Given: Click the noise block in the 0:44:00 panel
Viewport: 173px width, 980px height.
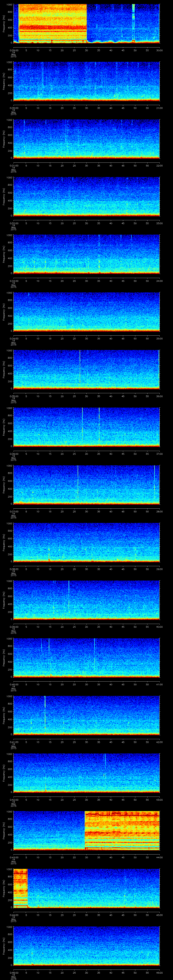Looking at the screenshot, I should (21, 888).
